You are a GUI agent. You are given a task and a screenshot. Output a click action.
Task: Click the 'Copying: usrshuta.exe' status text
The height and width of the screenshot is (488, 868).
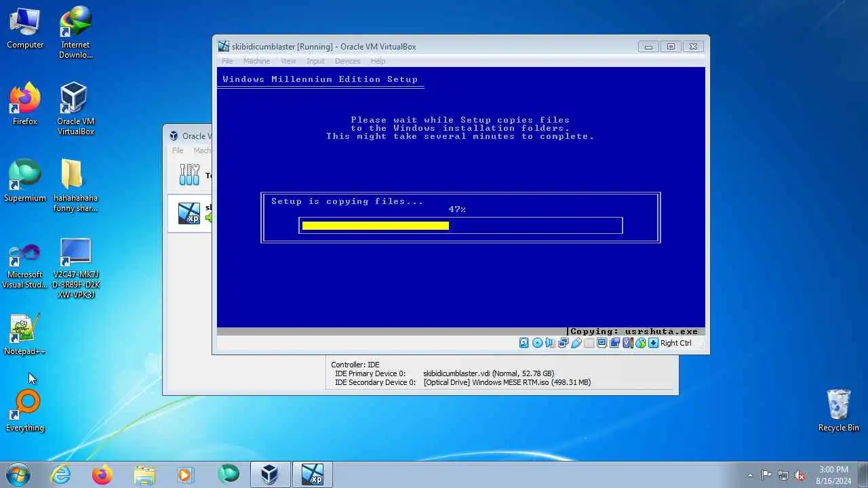634,331
